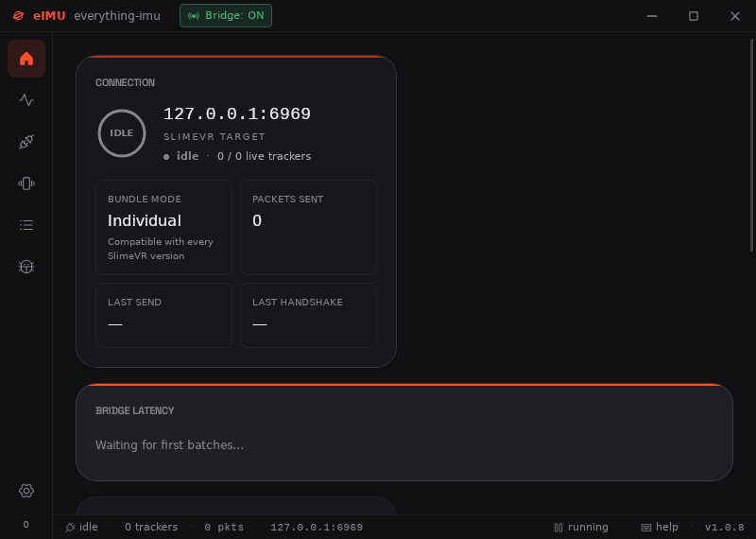Close the eIMU window
This screenshot has height=539, width=756.
735,16
